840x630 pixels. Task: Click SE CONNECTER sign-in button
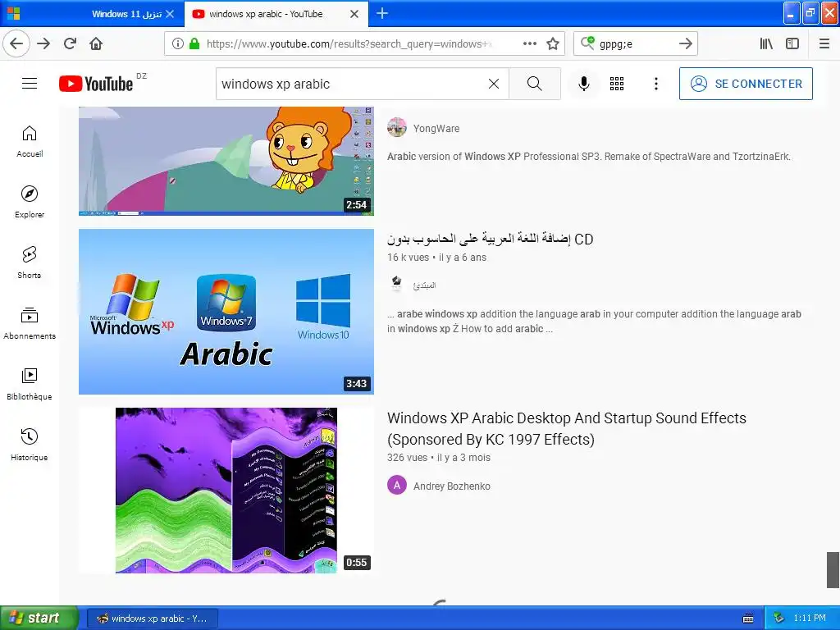click(x=746, y=84)
